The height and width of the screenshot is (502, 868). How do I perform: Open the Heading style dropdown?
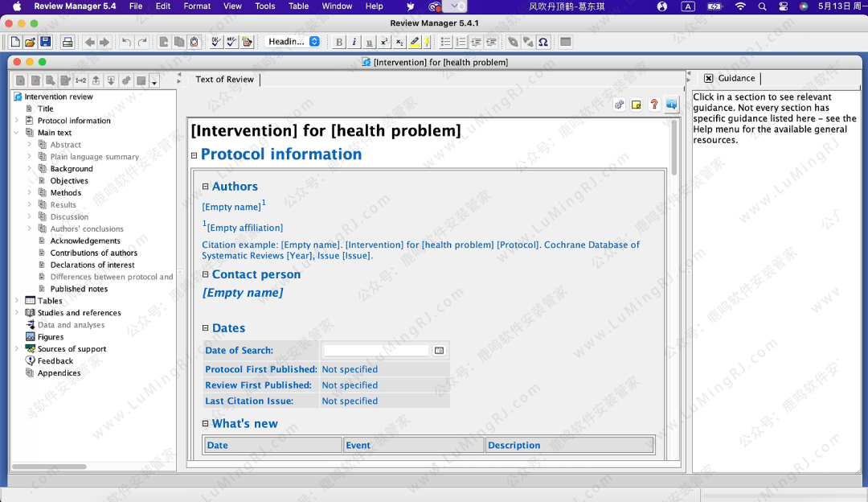(293, 42)
